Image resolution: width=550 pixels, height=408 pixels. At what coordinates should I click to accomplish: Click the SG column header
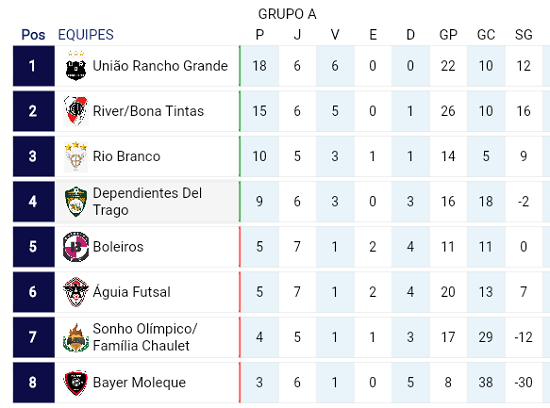click(x=524, y=35)
